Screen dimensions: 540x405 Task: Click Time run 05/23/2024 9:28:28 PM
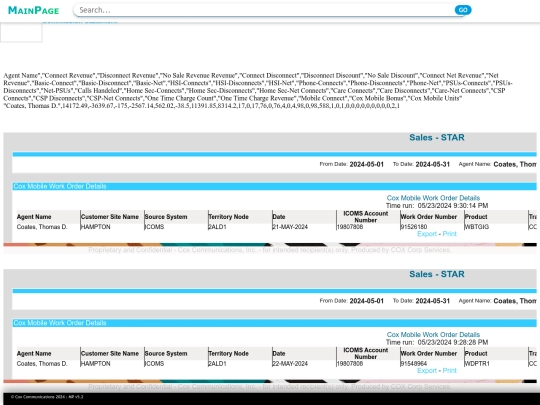click(x=437, y=342)
